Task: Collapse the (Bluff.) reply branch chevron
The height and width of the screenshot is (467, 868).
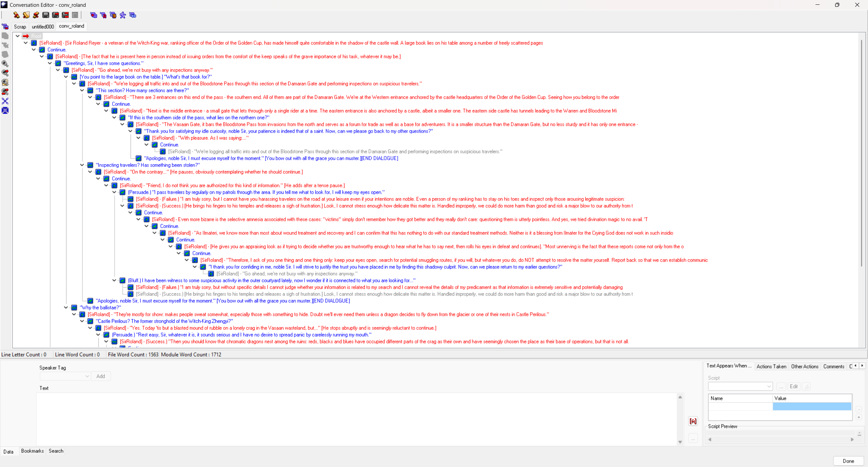Action: click(x=114, y=280)
